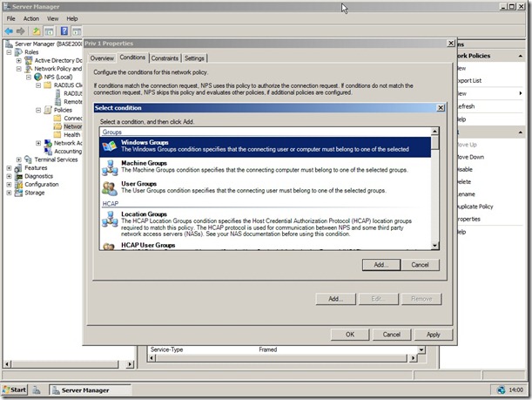Click the Health policies folder icon
Screen dimensions: 532x400
[x=57, y=135]
